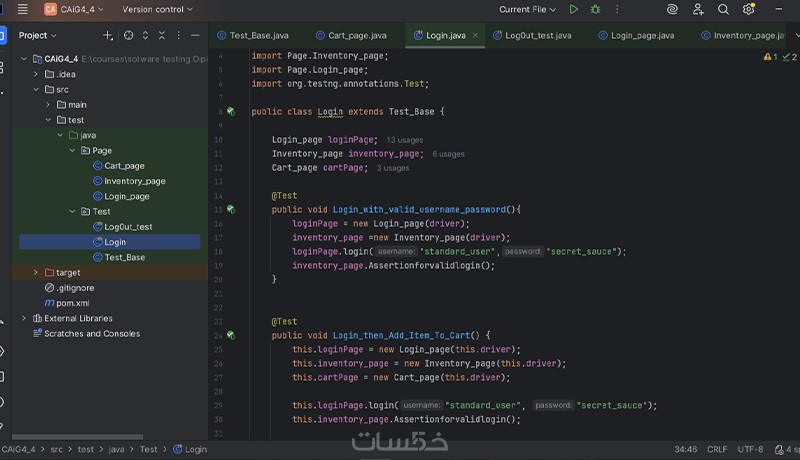Collapse all in Project panel
Screen dimensions: 800x460
pyautogui.click(x=162, y=35)
